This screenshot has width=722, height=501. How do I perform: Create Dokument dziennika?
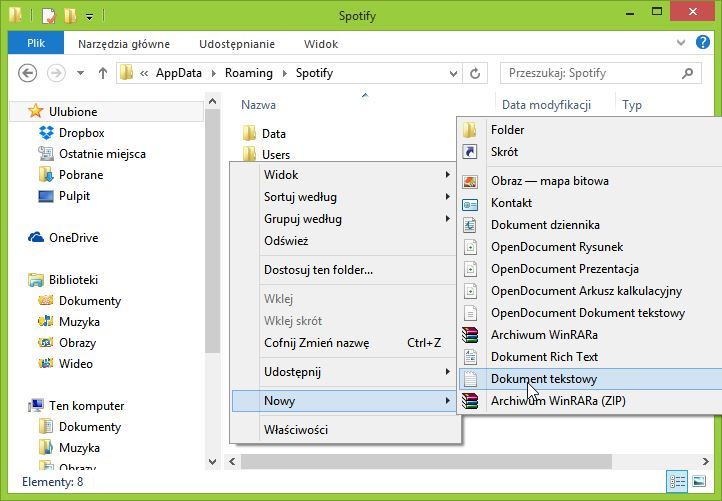pos(591,225)
